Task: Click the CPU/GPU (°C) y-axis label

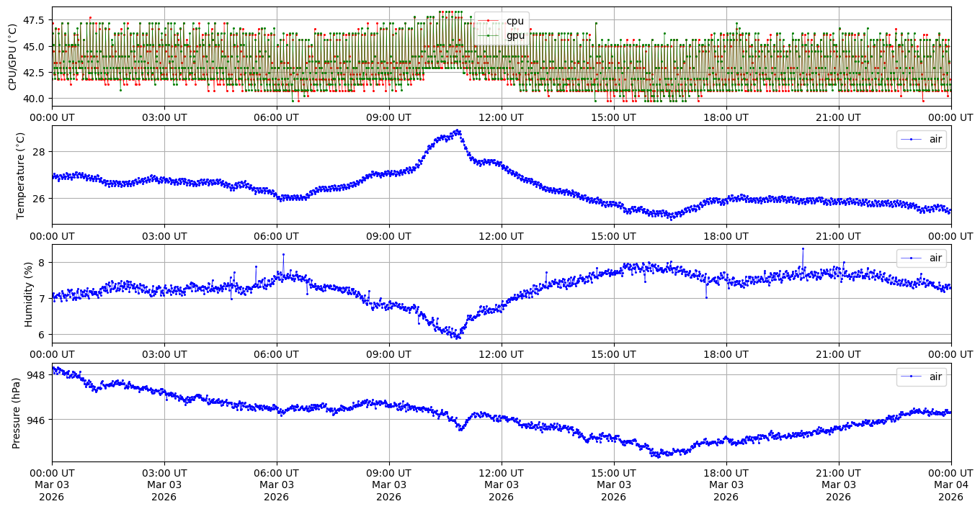Action: (x=12, y=57)
